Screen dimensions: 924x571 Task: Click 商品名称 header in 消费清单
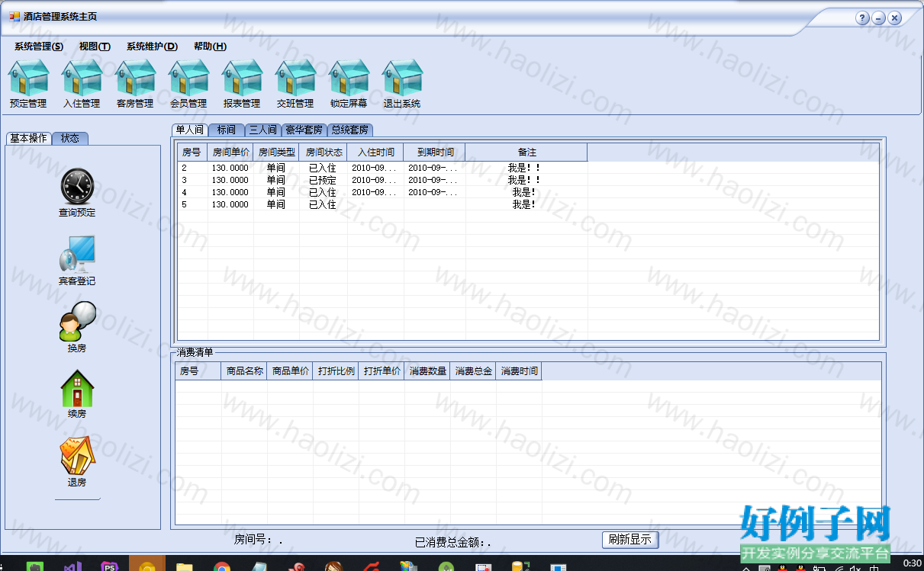244,371
